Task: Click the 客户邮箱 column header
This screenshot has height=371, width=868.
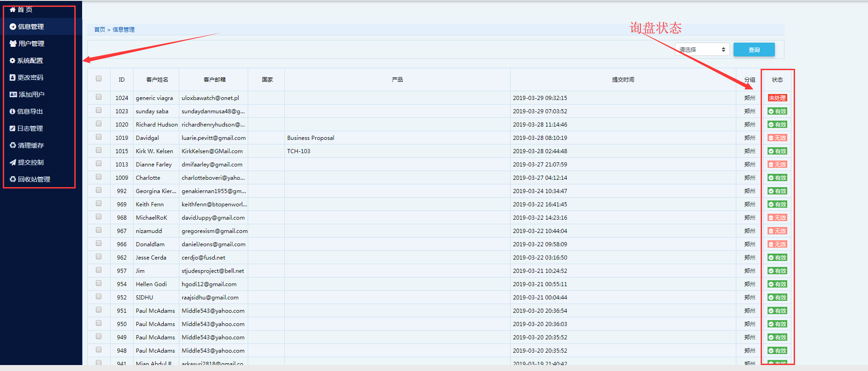Action: tap(214, 79)
